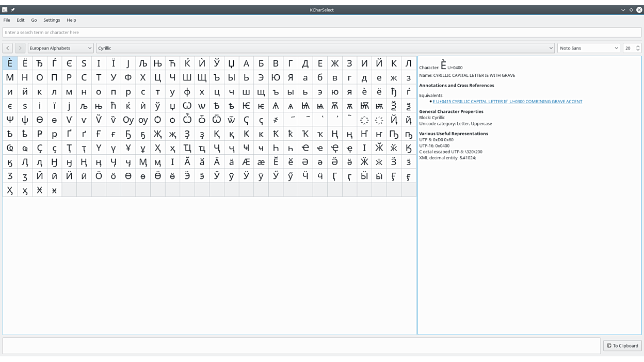This screenshot has height=362, width=644.
Task: Follow the U+0415 Cyrillic Capital Letter IE link
Action: tap(470, 102)
